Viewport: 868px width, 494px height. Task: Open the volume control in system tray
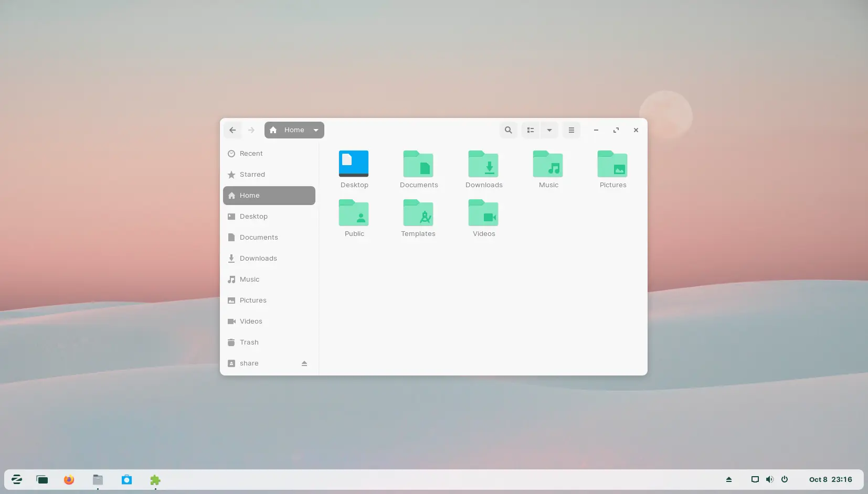coord(769,479)
